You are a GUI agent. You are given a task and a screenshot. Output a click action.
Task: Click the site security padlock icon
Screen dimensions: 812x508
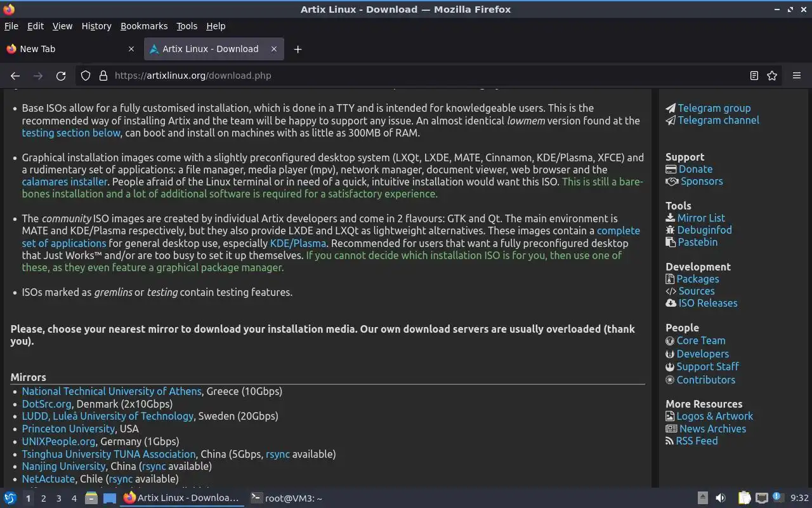103,76
